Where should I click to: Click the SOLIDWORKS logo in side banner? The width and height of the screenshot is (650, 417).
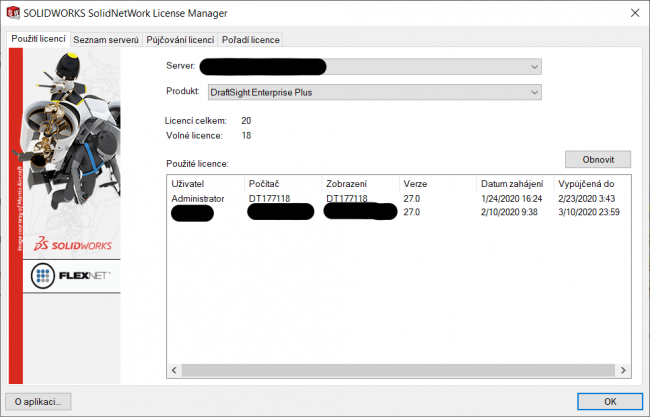coord(66,244)
